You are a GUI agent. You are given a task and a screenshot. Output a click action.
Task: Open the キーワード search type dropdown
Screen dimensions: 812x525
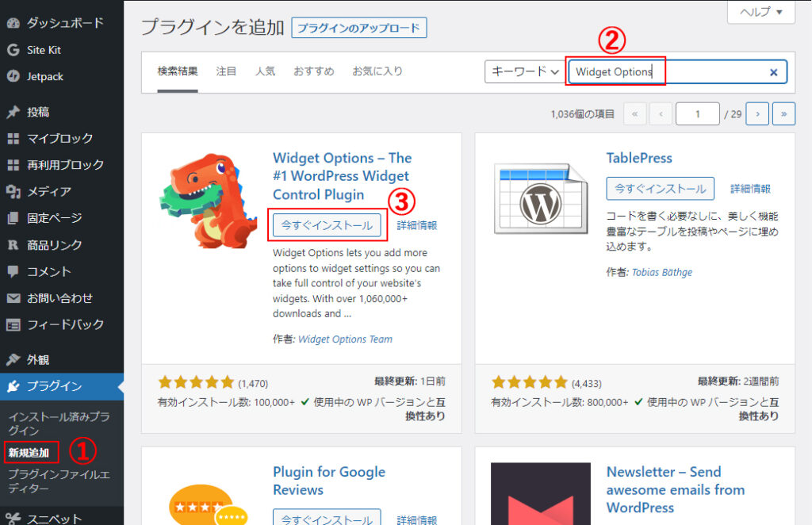[524, 71]
